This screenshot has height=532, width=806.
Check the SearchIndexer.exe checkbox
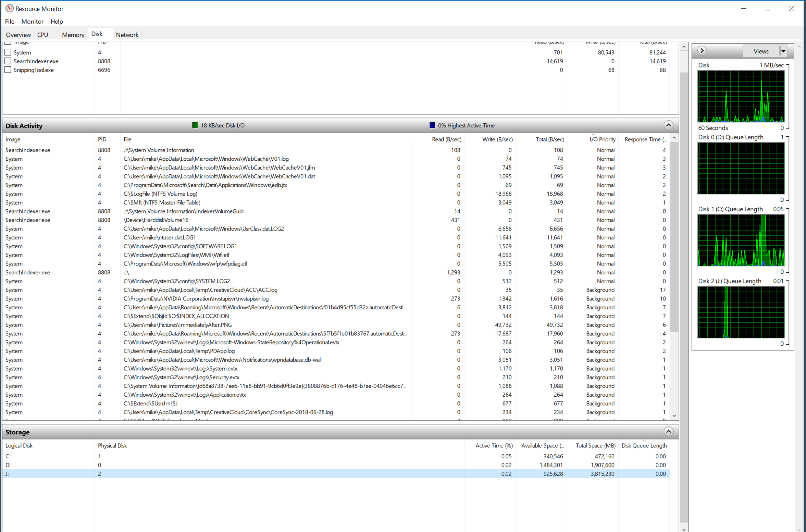click(8, 61)
